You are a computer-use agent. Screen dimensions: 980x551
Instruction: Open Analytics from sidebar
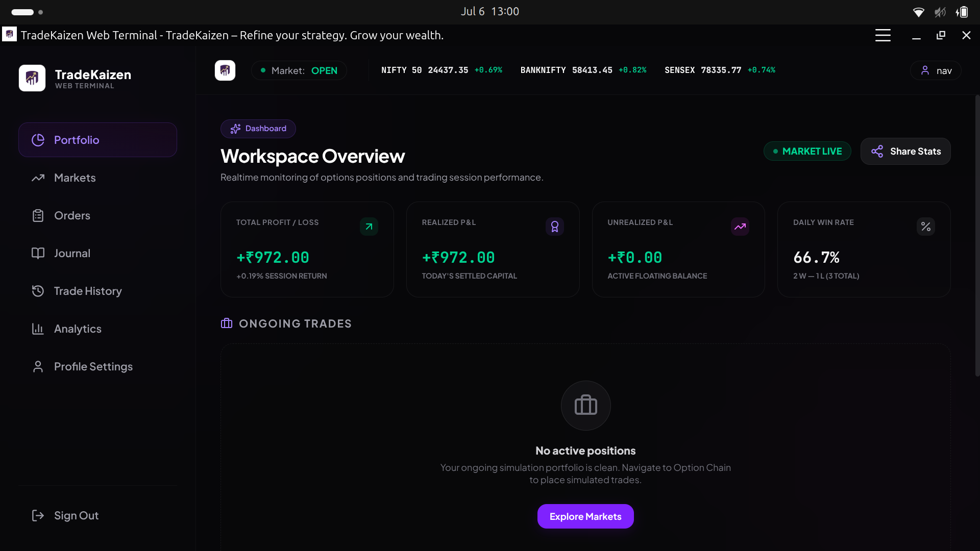(x=97, y=329)
